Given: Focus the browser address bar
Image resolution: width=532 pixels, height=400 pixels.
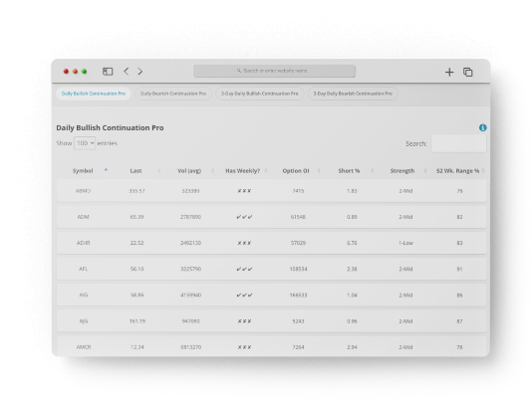Looking at the screenshot, I should click(x=274, y=71).
